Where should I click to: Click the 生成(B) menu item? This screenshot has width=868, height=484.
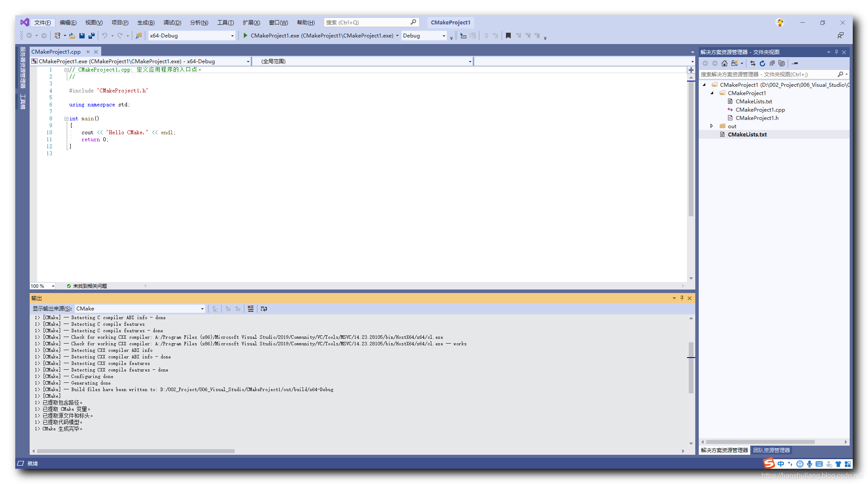coord(147,23)
